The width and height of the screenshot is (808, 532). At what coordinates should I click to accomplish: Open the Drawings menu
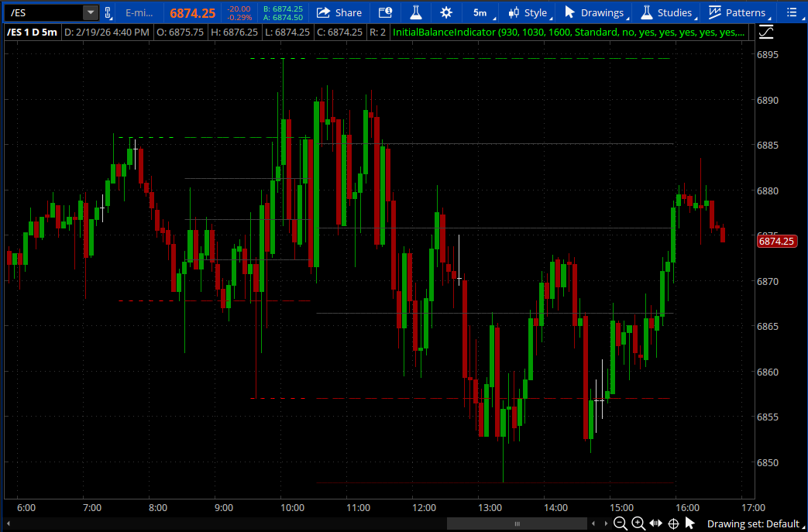[594, 12]
